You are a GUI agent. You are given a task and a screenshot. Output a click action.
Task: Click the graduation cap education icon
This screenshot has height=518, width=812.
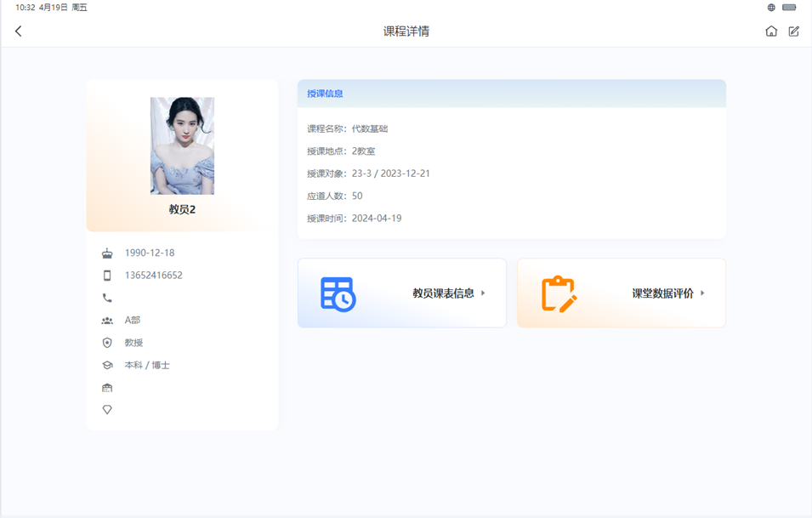point(107,365)
